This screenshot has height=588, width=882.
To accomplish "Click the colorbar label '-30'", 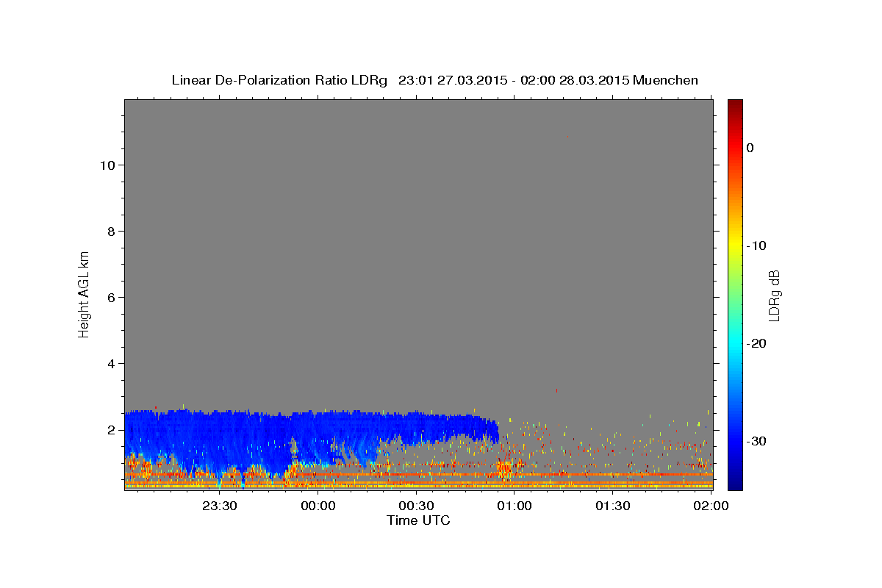I will 757,441.
